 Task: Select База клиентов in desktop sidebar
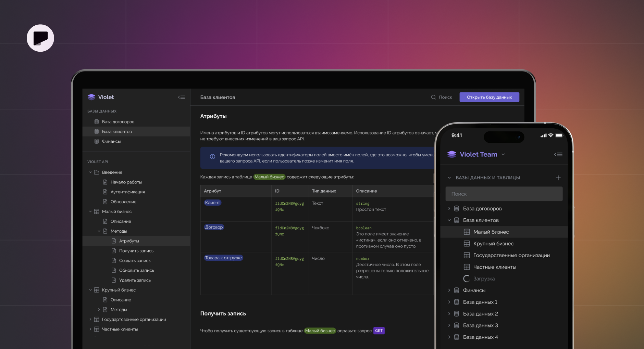click(x=136, y=131)
